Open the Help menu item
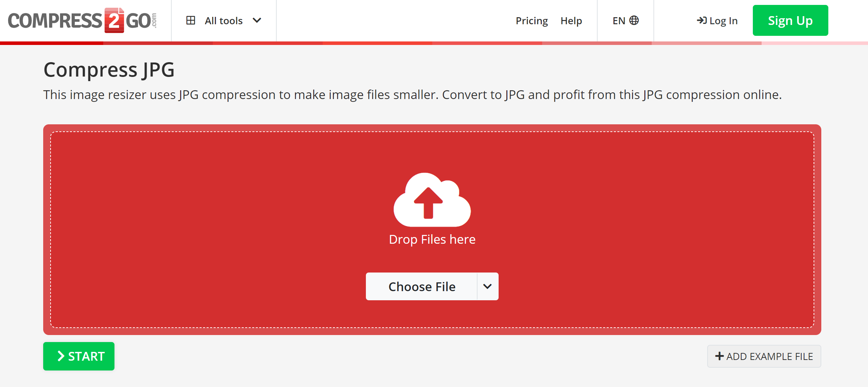The image size is (868, 387). tap(571, 21)
